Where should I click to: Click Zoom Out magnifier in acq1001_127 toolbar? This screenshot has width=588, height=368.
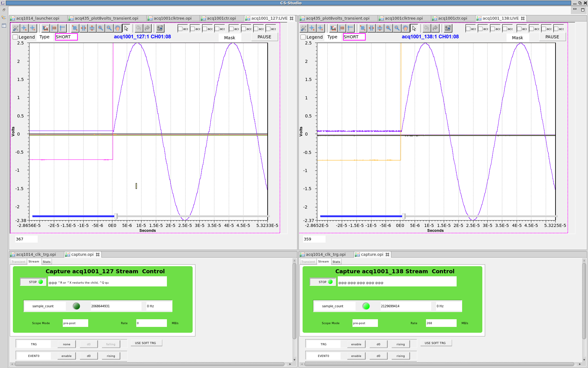pos(109,28)
